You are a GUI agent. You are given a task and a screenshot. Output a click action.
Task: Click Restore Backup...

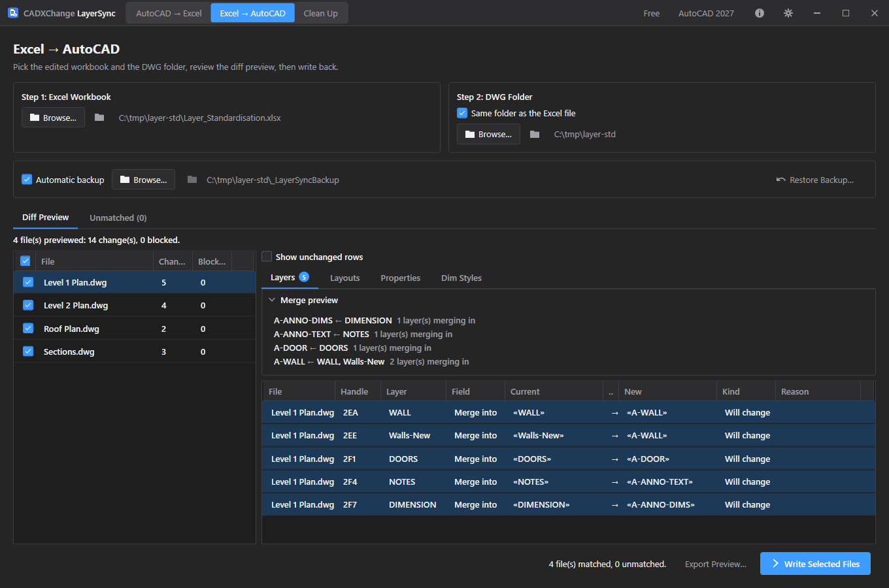814,180
